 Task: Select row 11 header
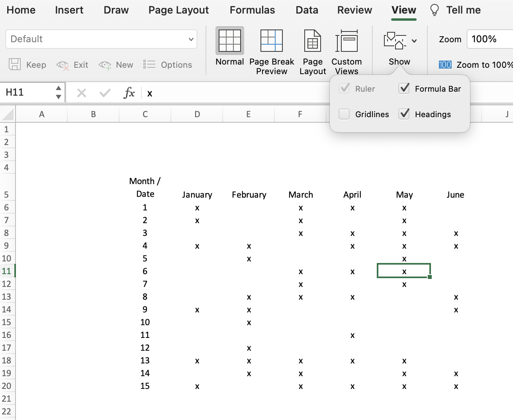coord(7,271)
